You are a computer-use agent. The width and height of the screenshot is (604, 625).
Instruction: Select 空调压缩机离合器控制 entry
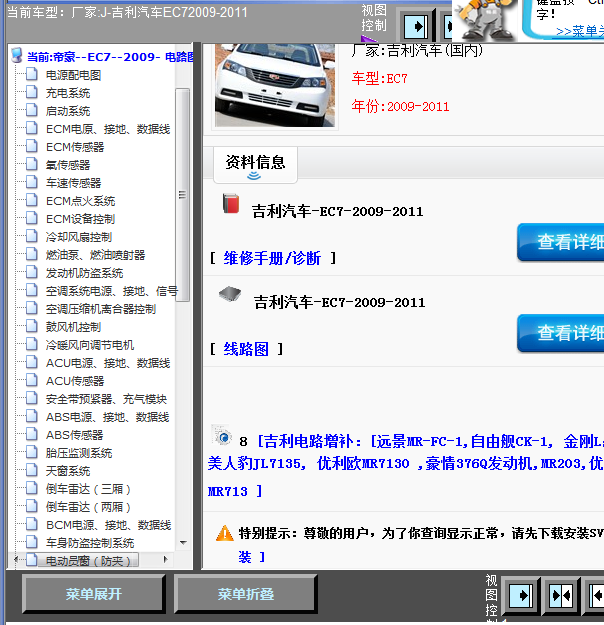coord(101,309)
